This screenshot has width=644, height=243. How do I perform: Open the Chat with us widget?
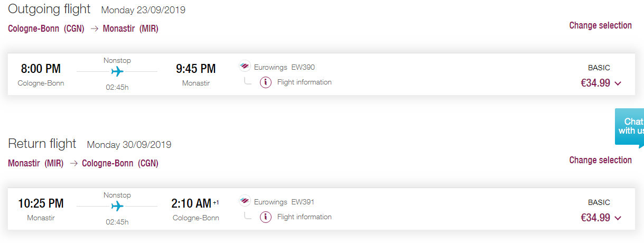point(630,127)
